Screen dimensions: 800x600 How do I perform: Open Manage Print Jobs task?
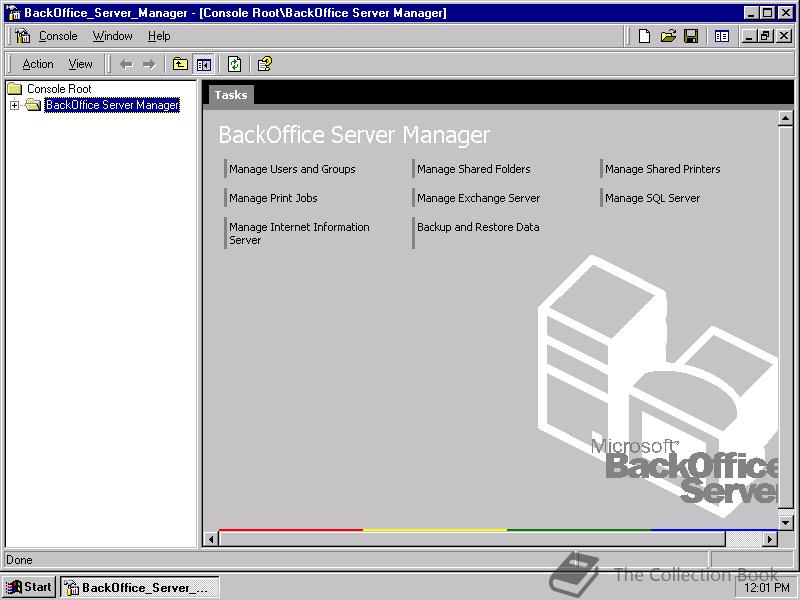[273, 198]
